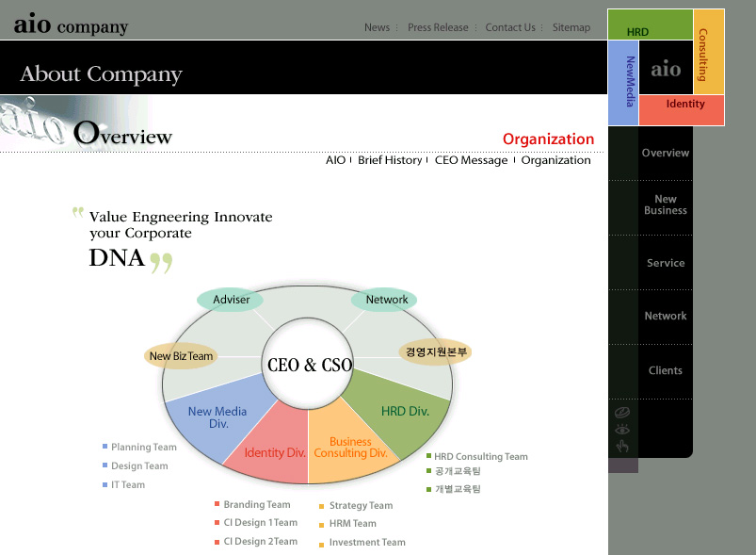
Task: Open Overview in the black sidebar menu
Action: coord(666,153)
